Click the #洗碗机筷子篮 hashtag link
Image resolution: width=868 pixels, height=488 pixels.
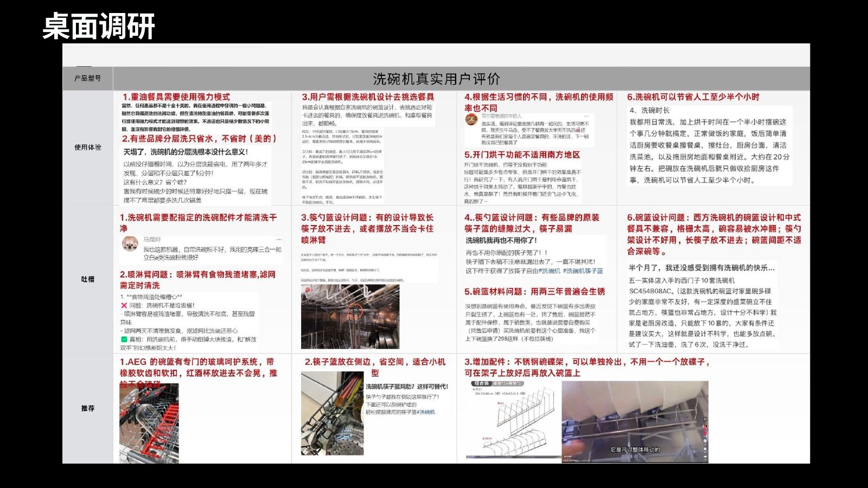click(x=583, y=271)
